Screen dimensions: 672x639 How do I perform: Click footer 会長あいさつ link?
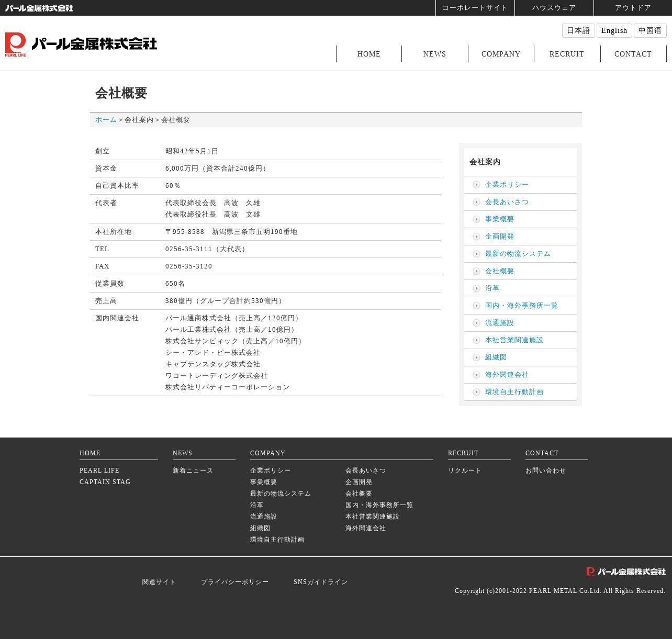coord(366,470)
